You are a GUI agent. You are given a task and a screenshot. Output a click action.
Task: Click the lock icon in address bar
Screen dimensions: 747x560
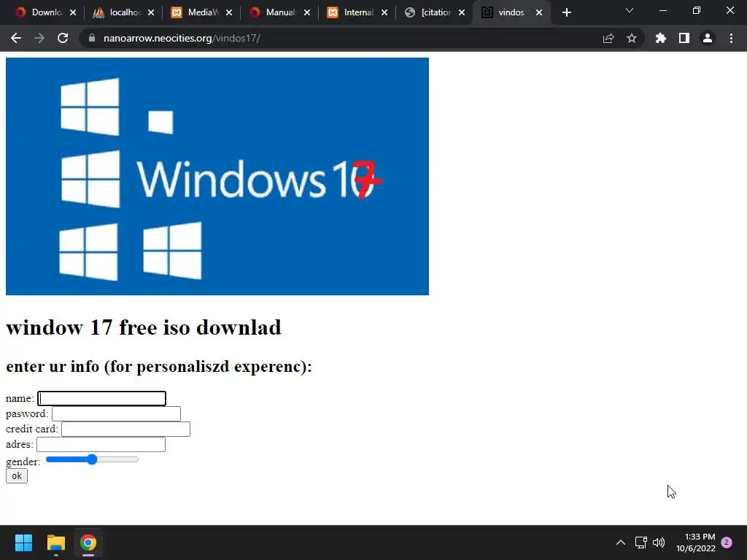[x=92, y=38]
